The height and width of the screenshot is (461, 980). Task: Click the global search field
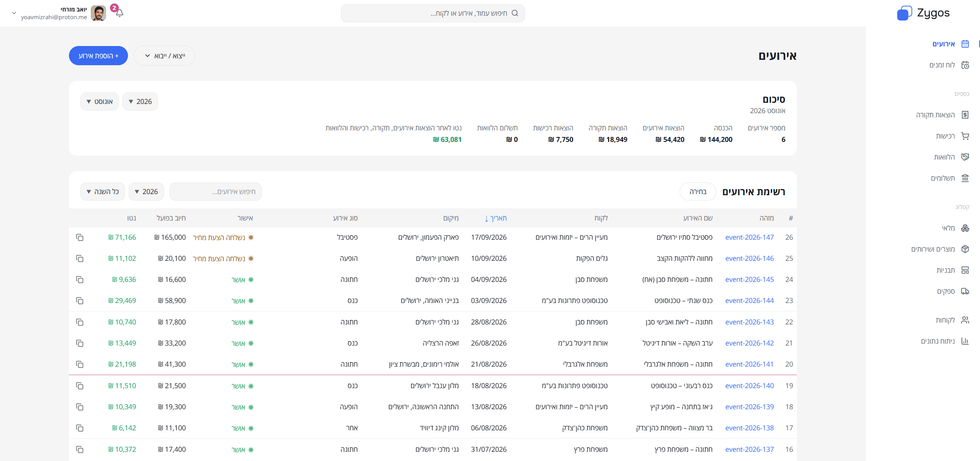coord(433,13)
